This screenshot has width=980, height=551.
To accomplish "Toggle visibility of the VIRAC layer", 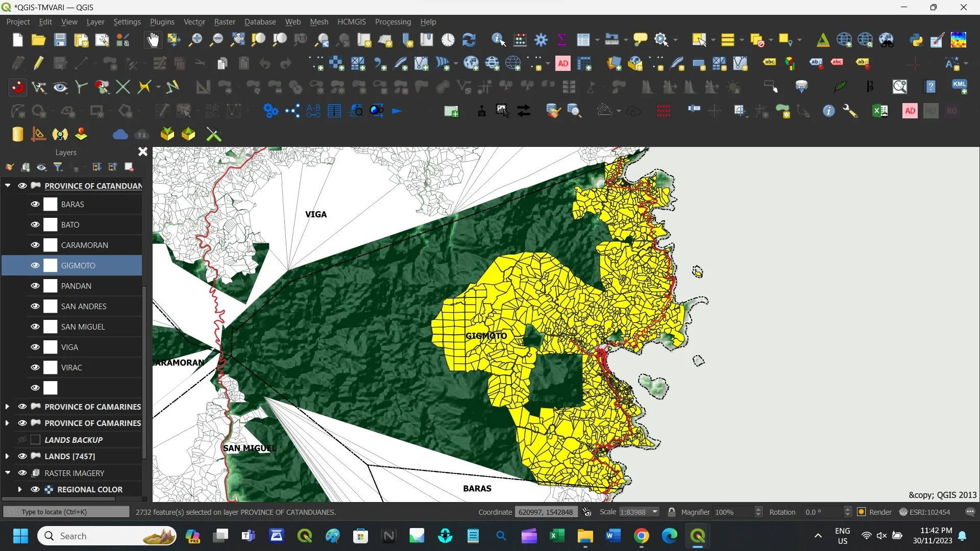I will point(35,367).
